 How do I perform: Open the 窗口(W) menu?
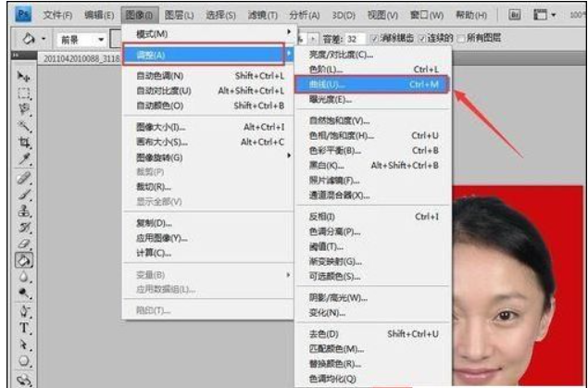(x=427, y=15)
